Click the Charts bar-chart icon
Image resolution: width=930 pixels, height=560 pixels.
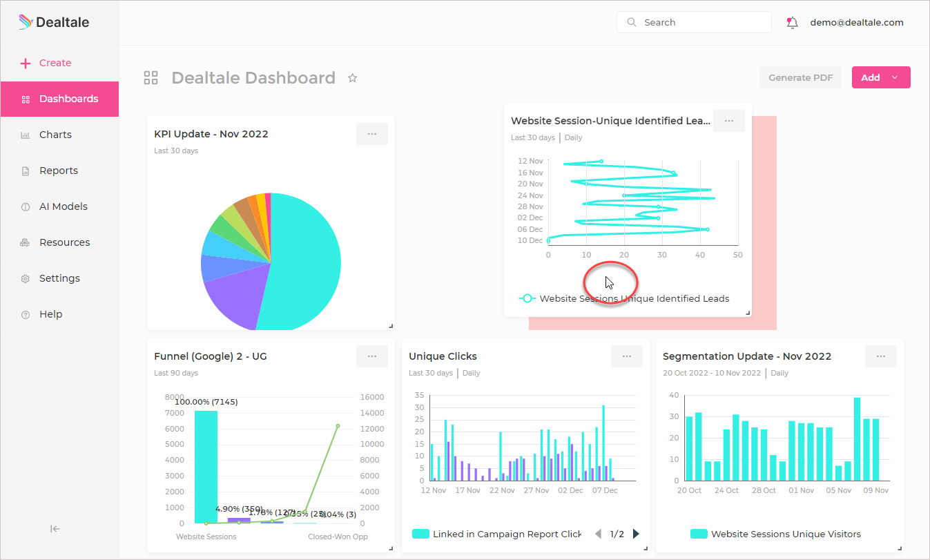tap(26, 135)
